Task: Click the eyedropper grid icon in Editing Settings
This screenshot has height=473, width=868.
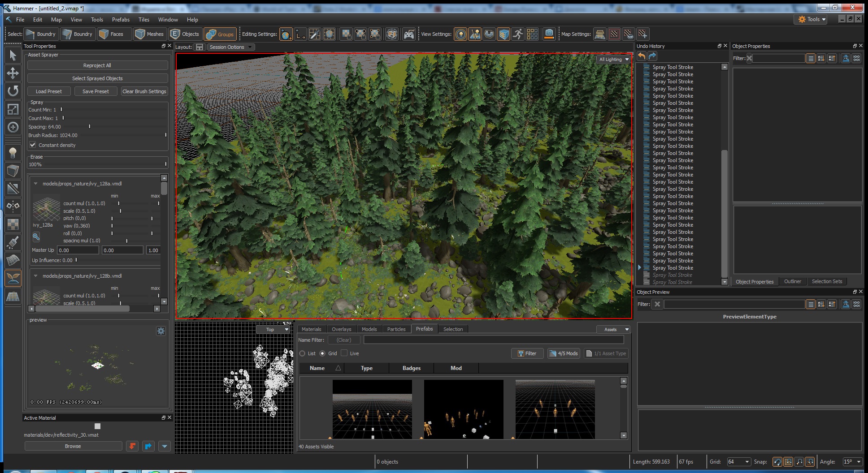Action: tap(315, 34)
